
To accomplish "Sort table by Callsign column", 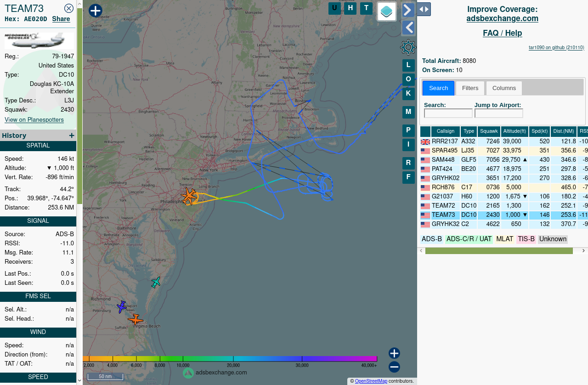I will [x=446, y=131].
